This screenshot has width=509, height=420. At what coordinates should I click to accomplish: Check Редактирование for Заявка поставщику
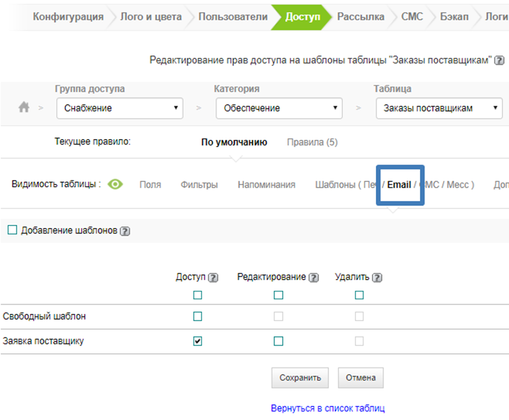tap(278, 341)
